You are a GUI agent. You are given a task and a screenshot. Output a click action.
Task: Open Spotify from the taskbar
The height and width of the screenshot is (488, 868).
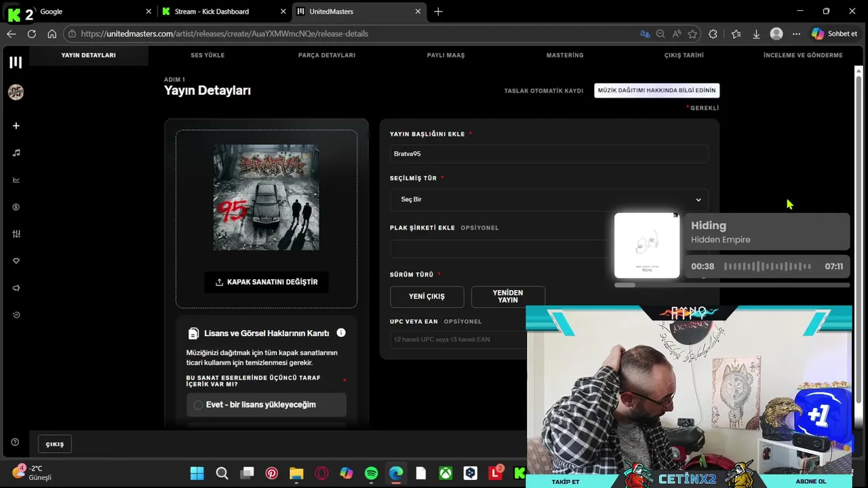point(371,473)
